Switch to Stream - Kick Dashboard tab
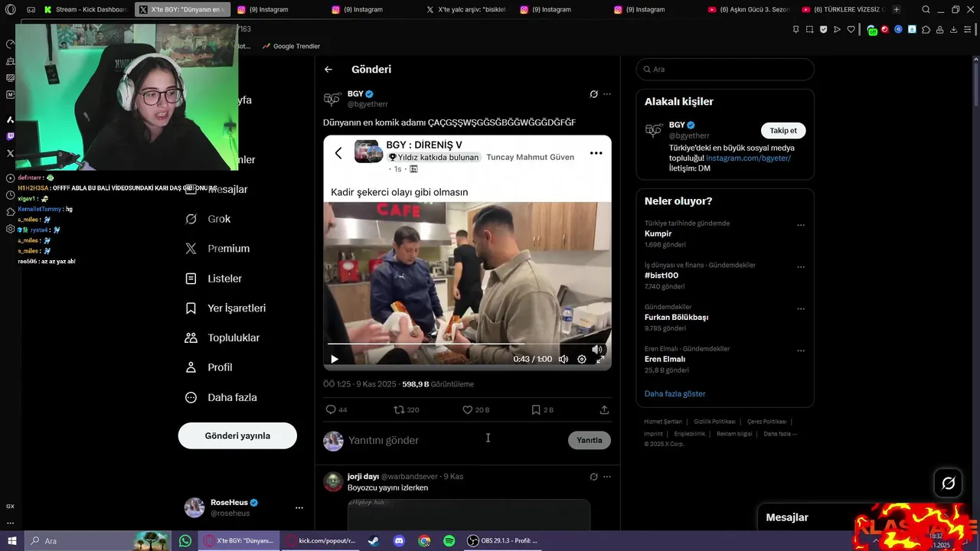 pos(85,10)
